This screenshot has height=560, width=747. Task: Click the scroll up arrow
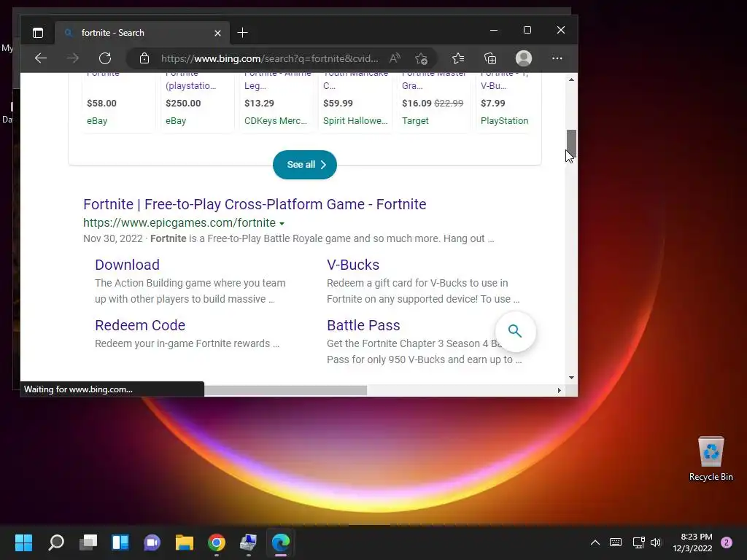(571, 79)
